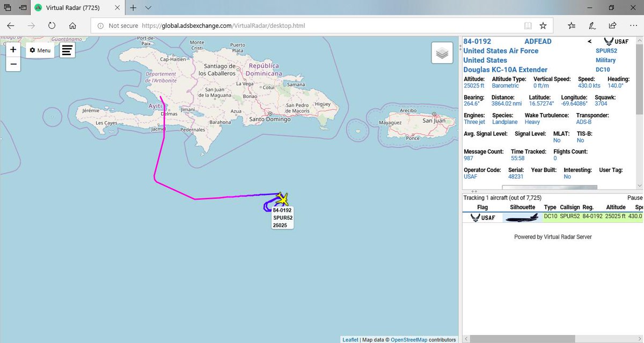
Task: Click the Douglas KC-10A Extender model text
Action: pyautogui.click(x=505, y=70)
